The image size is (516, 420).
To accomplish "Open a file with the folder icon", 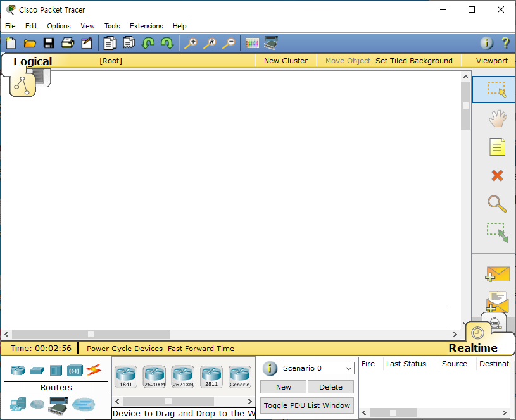I will (30, 43).
